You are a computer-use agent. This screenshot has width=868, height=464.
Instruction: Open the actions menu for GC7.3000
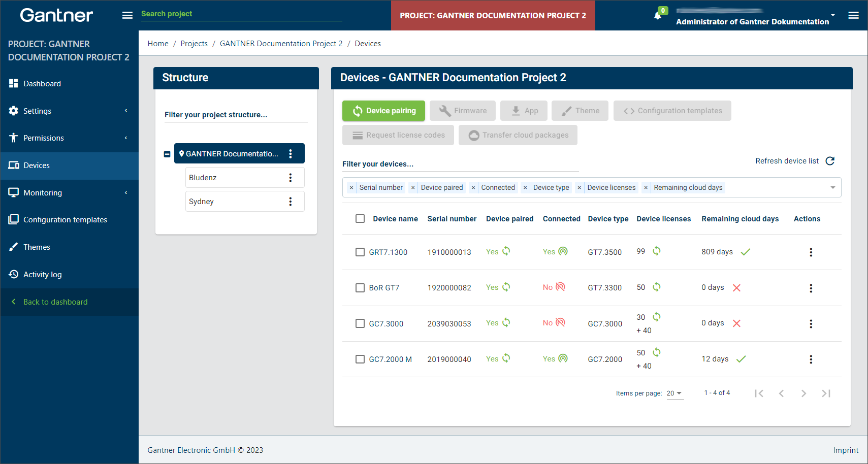coord(811,324)
